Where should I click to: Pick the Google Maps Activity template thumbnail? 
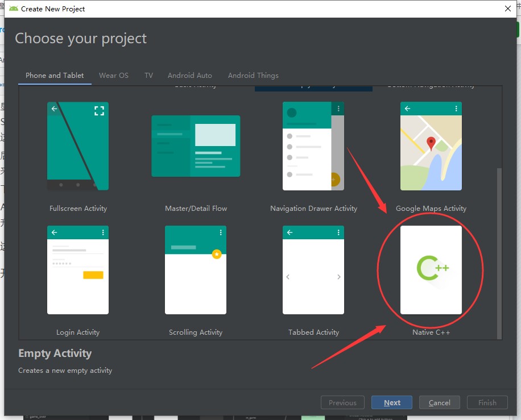pos(431,145)
